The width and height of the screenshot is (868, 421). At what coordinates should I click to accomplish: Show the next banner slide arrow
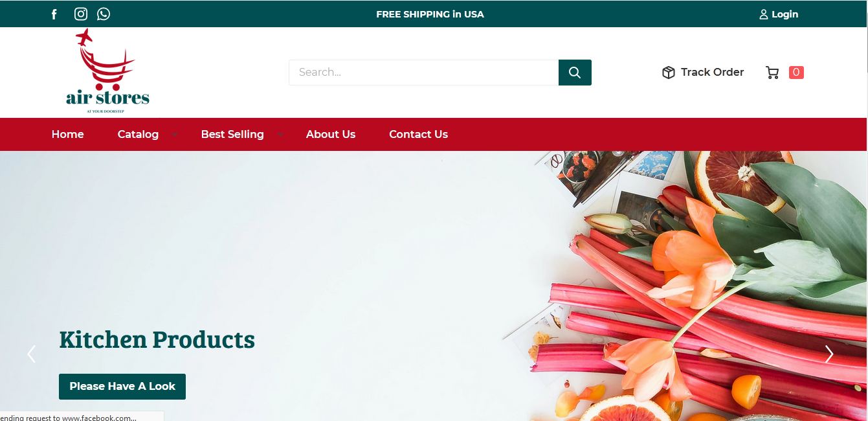829,354
